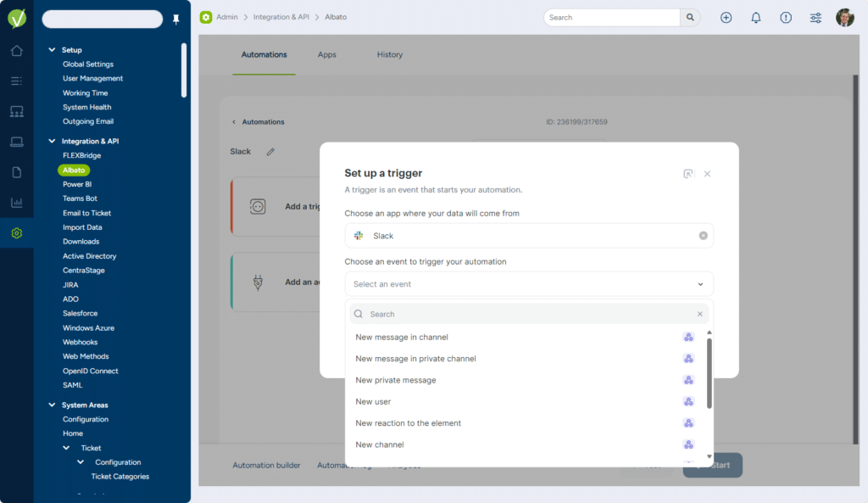
Task: Select New message in channel event
Action: (x=402, y=338)
